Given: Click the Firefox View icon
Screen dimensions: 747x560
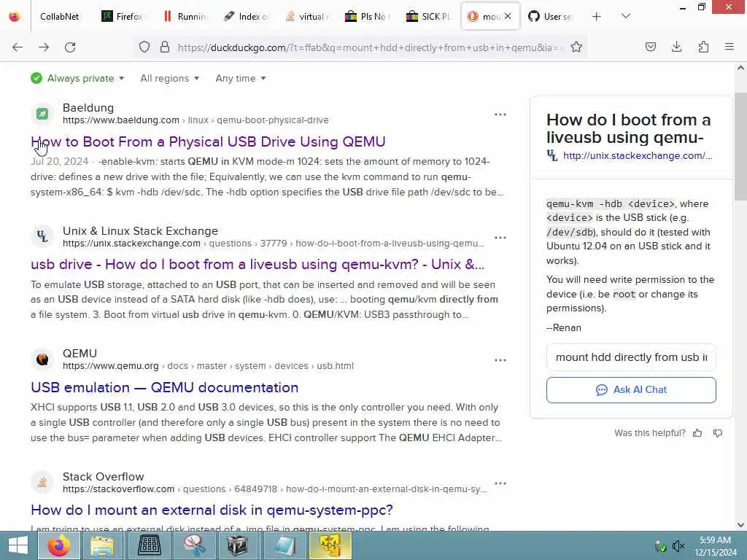Looking at the screenshot, I should (15, 17).
